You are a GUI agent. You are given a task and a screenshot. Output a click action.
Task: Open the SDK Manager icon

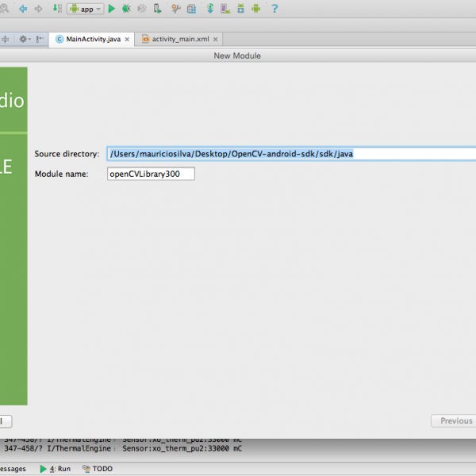240,9
